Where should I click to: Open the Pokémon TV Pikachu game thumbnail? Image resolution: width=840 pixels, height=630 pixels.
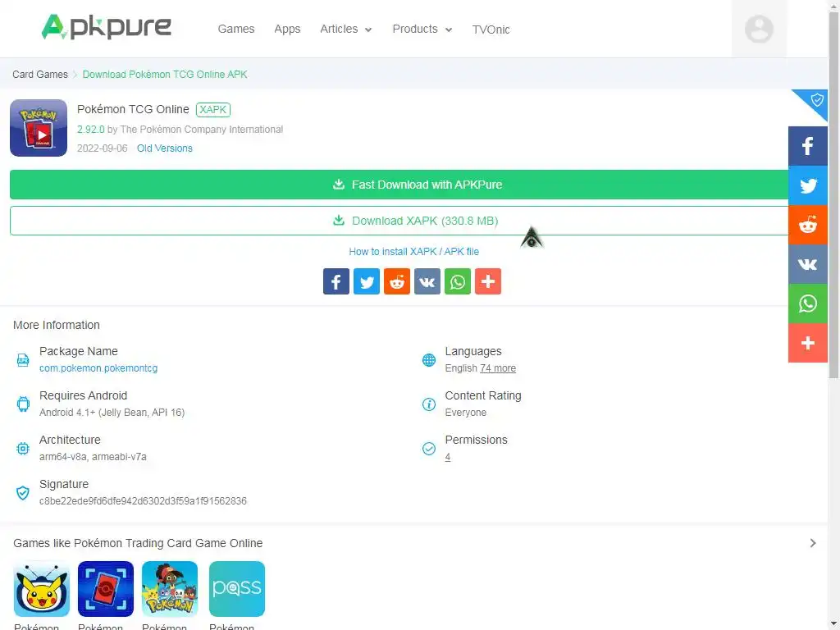pos(41,589)
